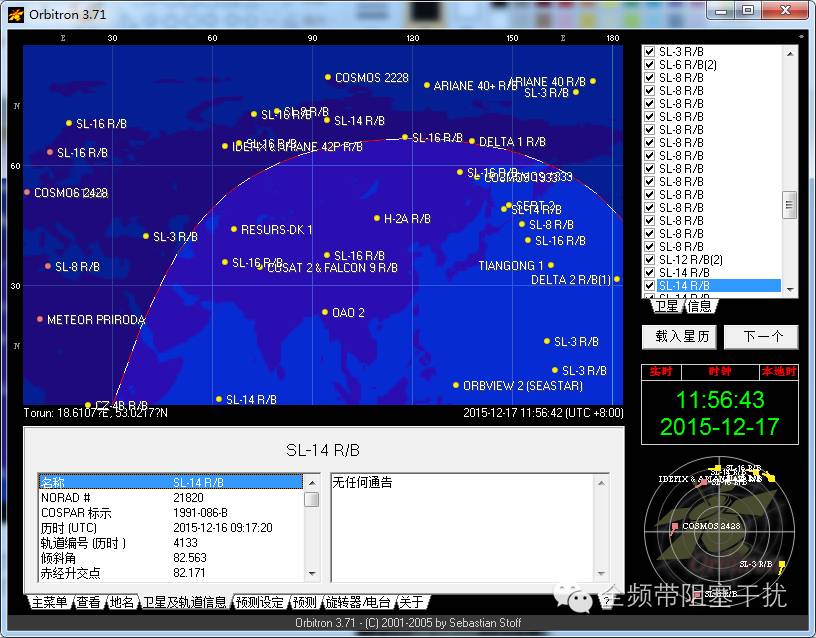Click the COSMOS 2228 satellite marker

click(327, 77)
